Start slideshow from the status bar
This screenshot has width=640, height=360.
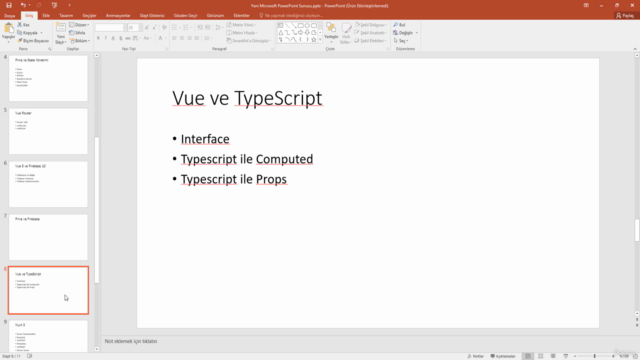click(x=566, y=356)
